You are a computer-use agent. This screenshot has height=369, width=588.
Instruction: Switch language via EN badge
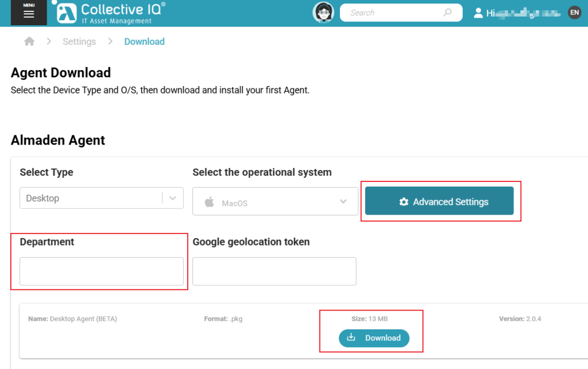click(x=574, y=13)
